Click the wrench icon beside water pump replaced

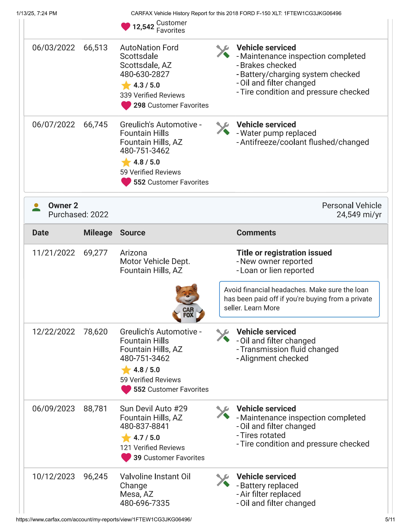point(223,128)
